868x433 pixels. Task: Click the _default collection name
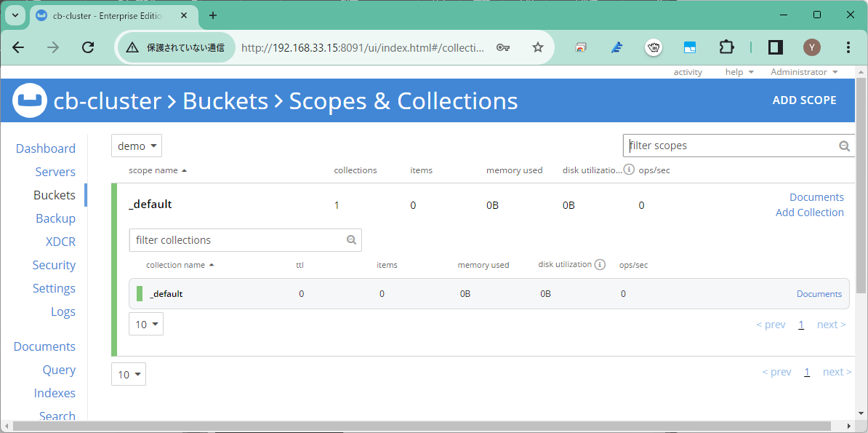coord(166,294)
